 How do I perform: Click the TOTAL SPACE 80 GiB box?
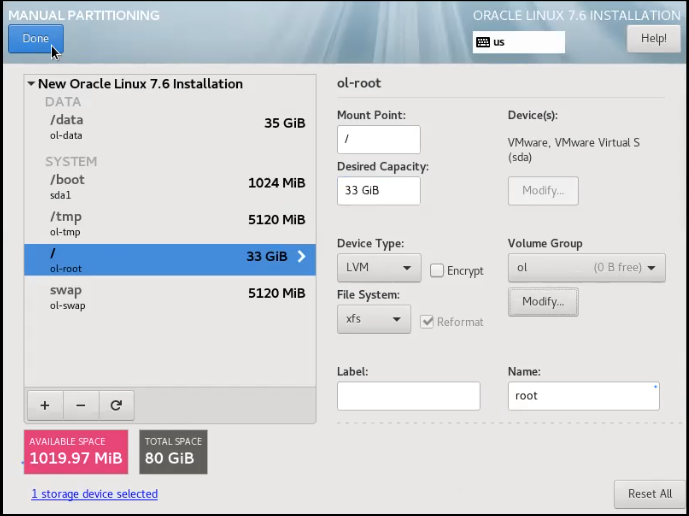(x=174, y=452)
